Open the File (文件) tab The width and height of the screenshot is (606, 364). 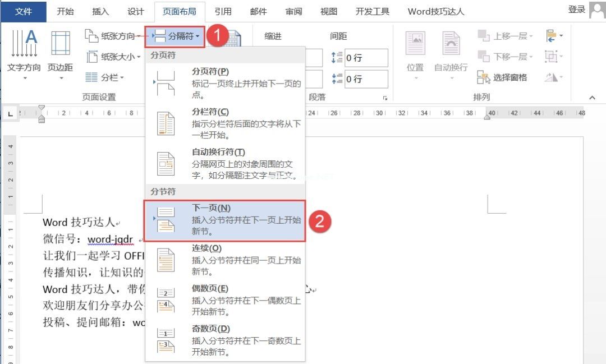point(24,11)
